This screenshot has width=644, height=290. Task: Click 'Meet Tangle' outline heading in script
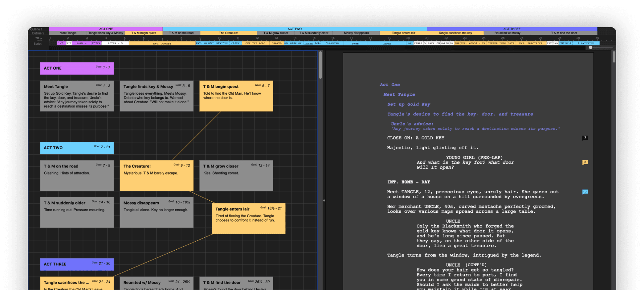click(x=399, y=95)
